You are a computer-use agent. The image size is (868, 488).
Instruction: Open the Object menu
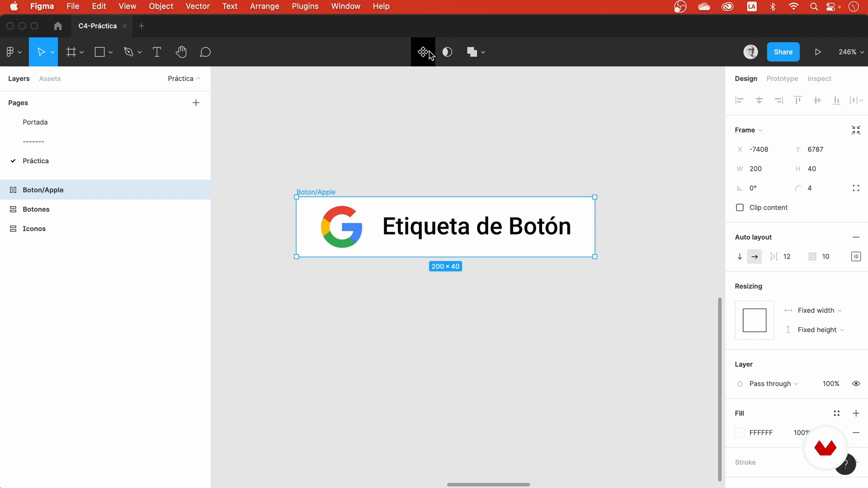pos(161,6)
